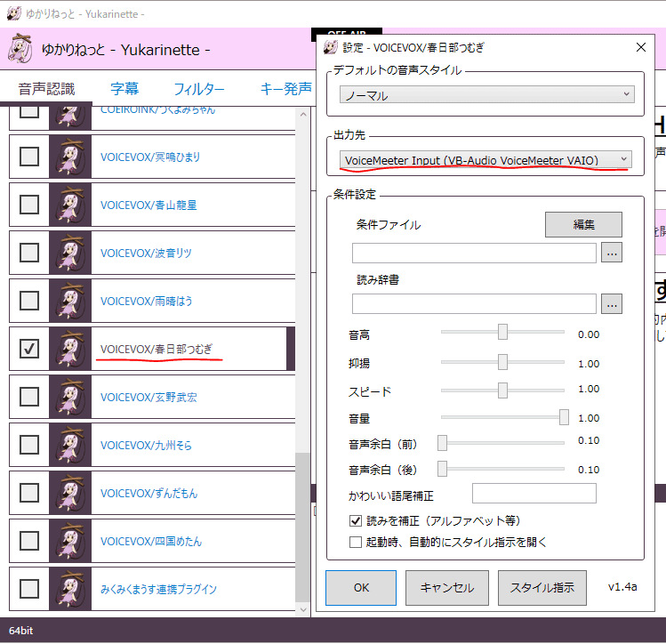Click the plugin icon for VOICEVOX/青山龍星

[x=70, y=205]
